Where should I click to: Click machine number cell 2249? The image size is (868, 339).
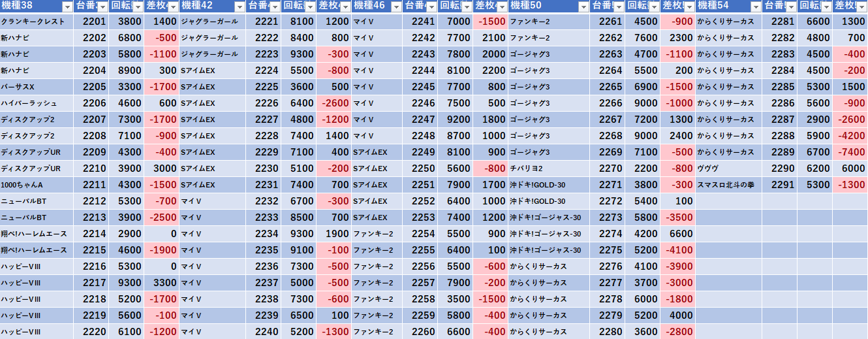click(420, 152)
